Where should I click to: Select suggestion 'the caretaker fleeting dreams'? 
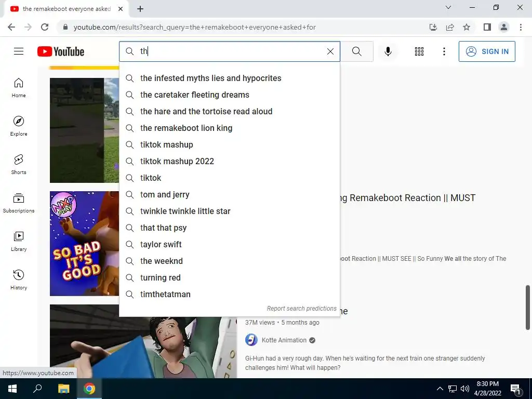pyautogui.click(x=229, y=95)
